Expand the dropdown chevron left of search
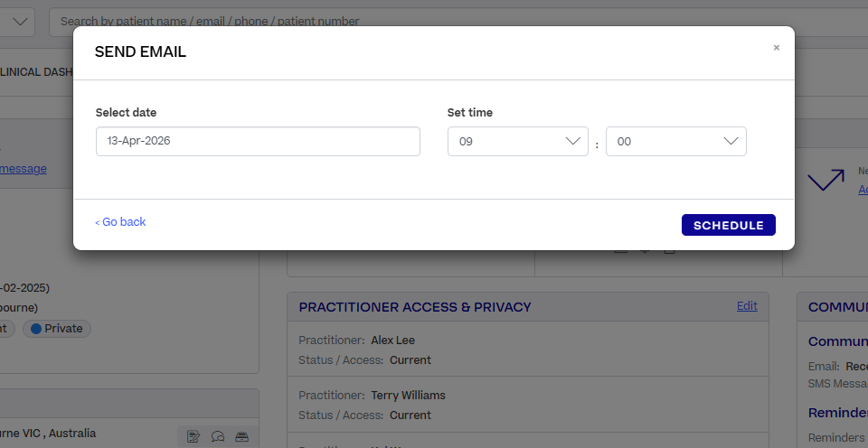 (x=22, y=21)
